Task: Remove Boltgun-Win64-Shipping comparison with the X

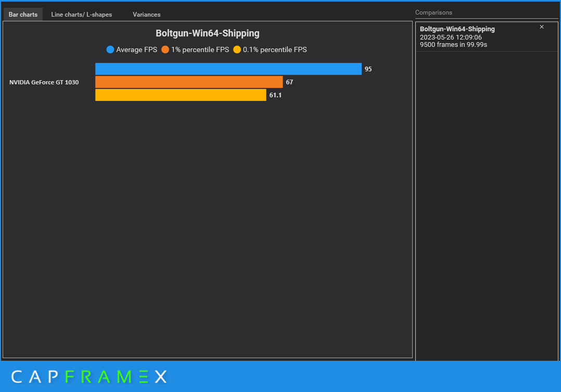Action: pyautogui.click(x=542, y=27)
